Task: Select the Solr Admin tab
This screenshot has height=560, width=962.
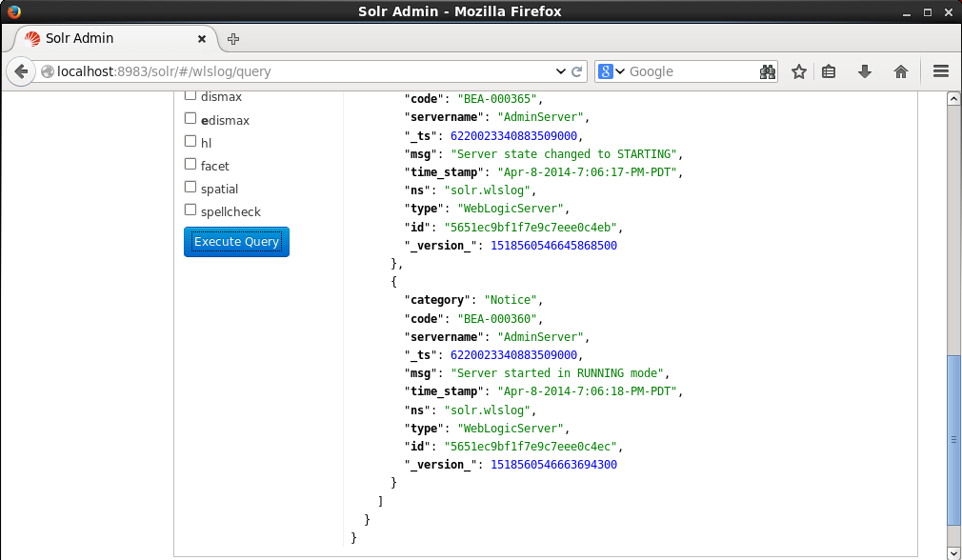Action: click(114, 39)
